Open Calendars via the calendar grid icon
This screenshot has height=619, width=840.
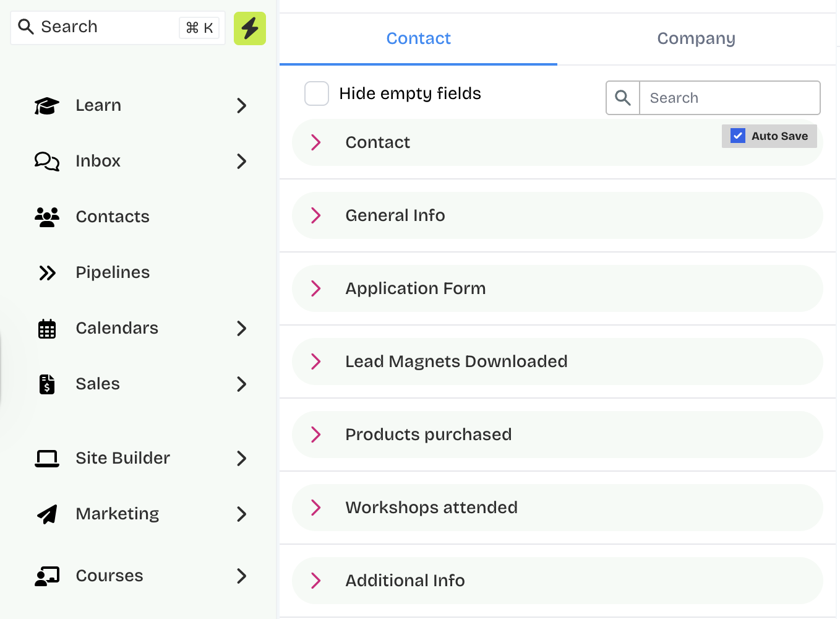(x=47, y=329)
